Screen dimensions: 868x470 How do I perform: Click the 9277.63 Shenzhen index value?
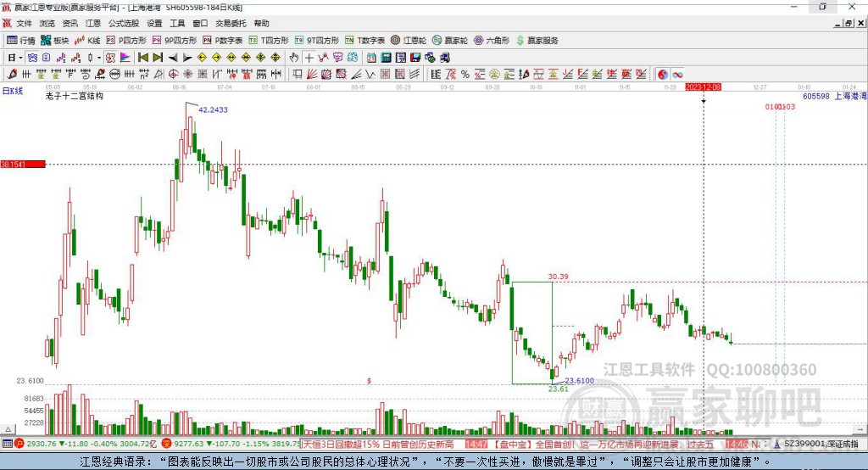pyautogui.click(x=189, y=444)
